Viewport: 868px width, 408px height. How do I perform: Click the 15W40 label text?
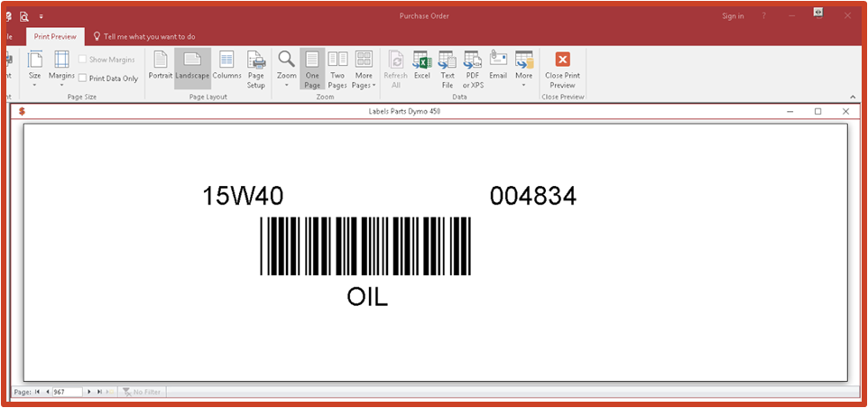(243, 196)
